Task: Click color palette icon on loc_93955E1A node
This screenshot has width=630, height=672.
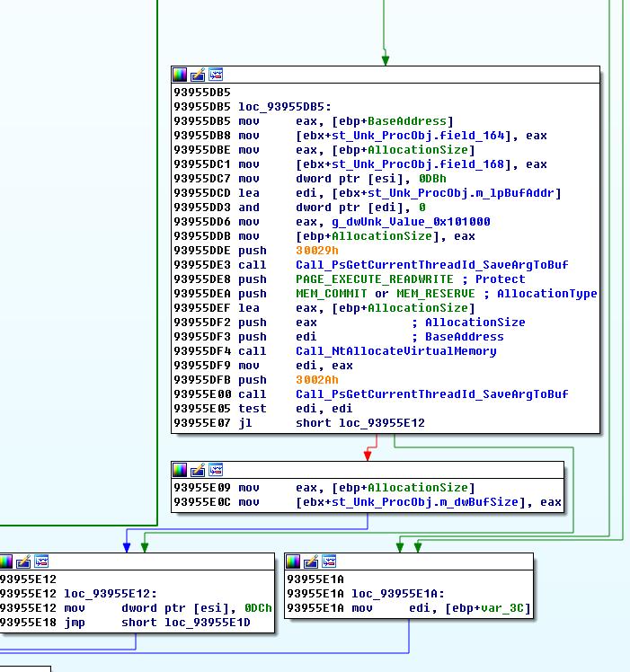Action: tap(294, 562)
